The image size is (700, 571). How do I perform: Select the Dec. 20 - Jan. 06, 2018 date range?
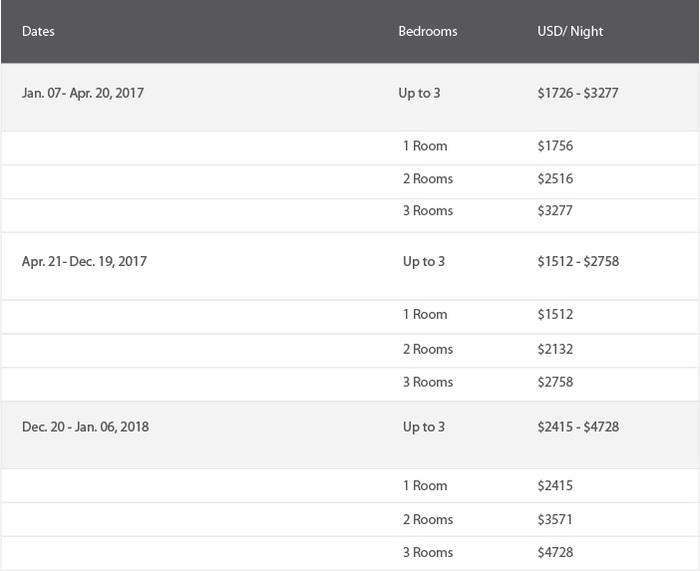click(85, 427)
